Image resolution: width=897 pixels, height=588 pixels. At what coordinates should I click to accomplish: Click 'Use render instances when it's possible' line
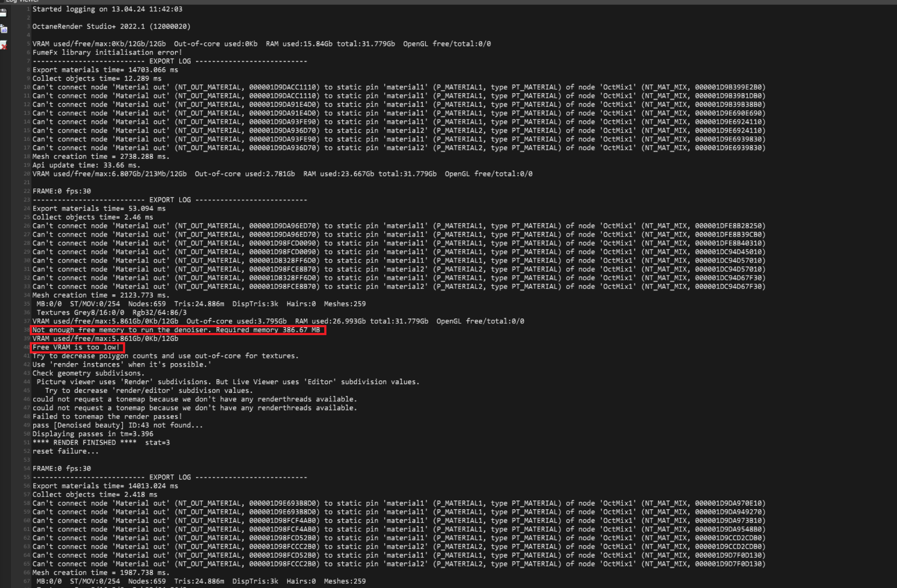point(122,365)
